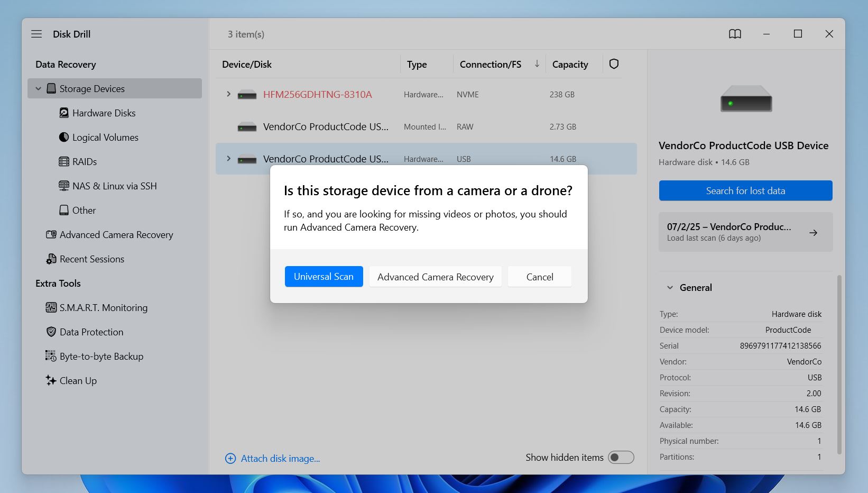
Task: Open Recent Sessions
Action: (x=91, y=259)
